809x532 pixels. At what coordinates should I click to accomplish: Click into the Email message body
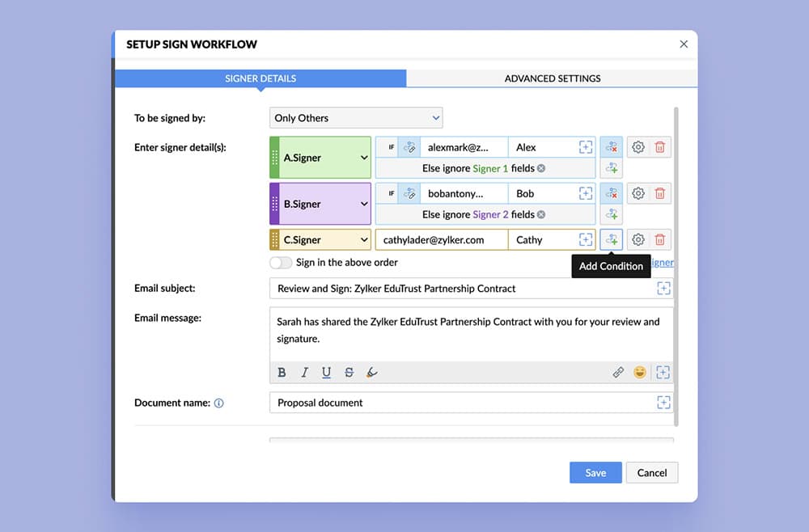[472, 334]
